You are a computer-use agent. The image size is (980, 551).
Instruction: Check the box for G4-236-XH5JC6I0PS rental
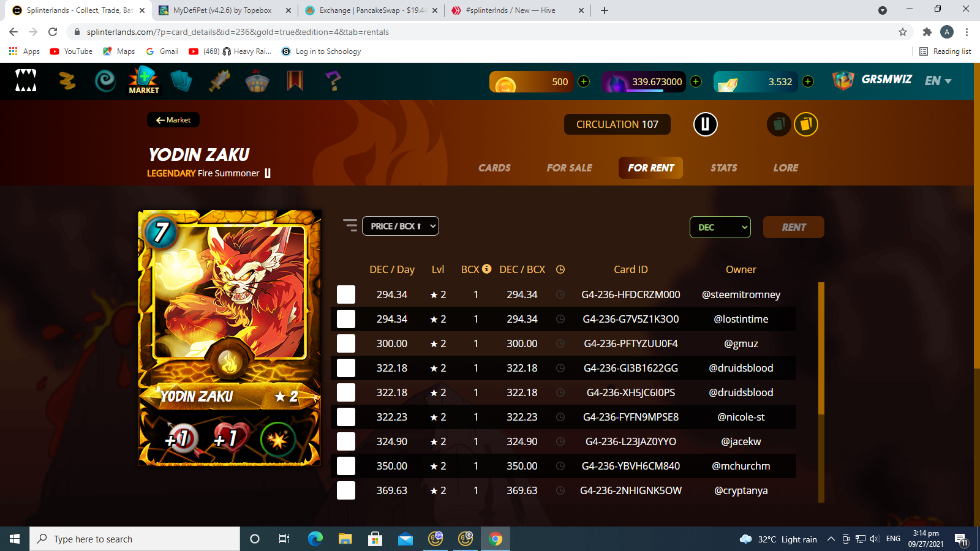[x=346, y=392]
